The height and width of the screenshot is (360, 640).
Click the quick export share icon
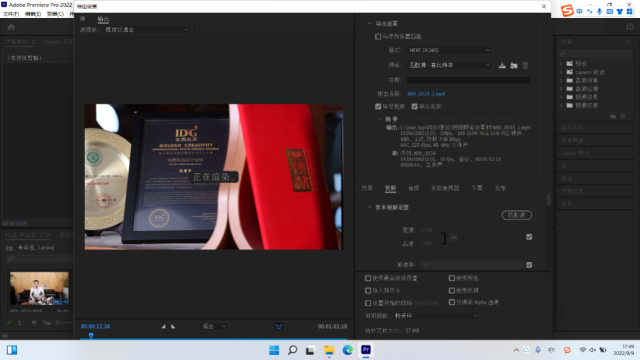(630, 26)
